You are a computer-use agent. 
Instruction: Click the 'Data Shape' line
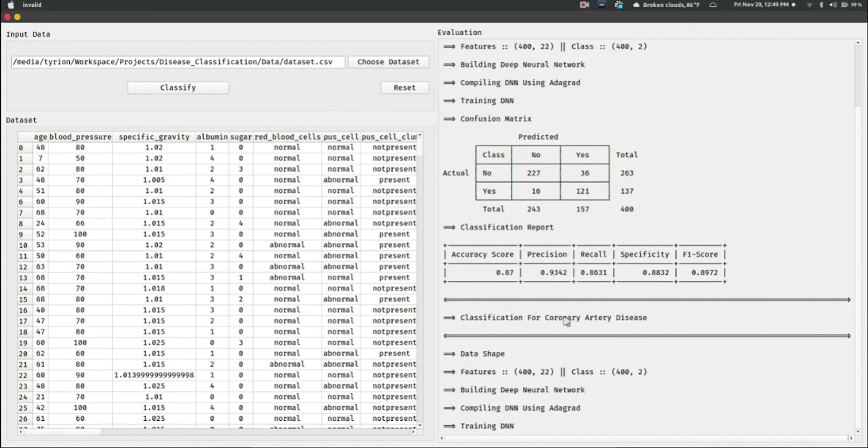click(482, 354)
